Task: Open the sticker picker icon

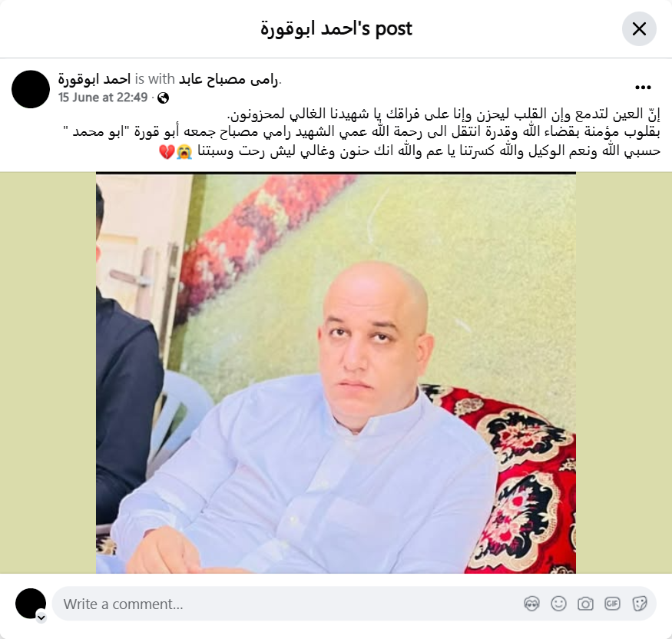Action: [x=639, y=604]
